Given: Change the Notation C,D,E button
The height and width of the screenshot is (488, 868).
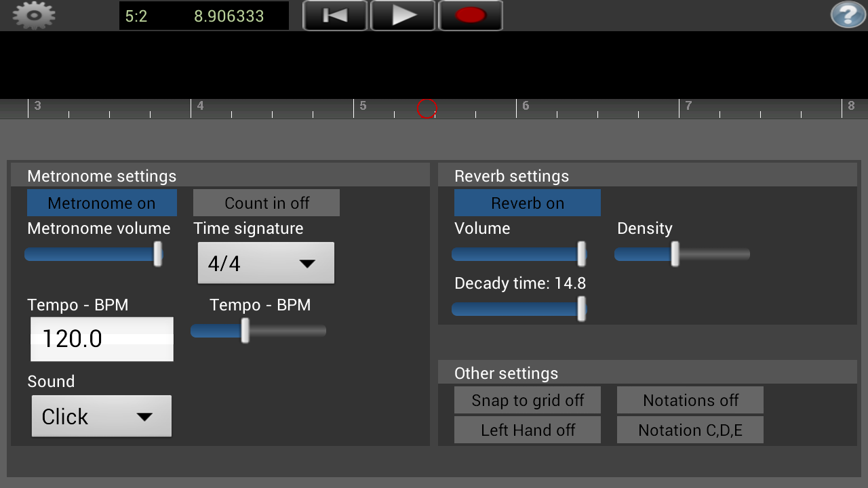Looking at the screenshot, I should click(690, 430).
